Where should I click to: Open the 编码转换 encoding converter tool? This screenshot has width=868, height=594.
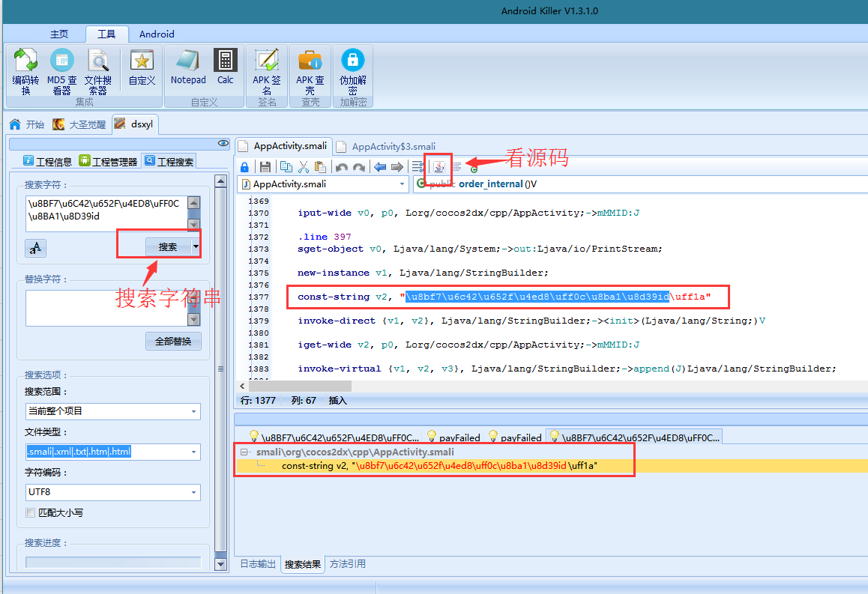click(x=25, y=71)
